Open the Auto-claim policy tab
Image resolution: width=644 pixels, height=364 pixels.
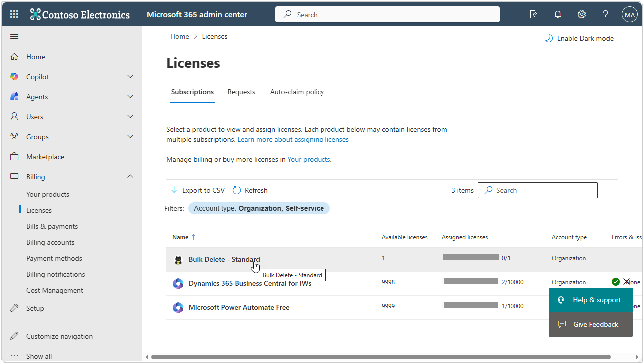pyautogui.click(x=297, y=92)
